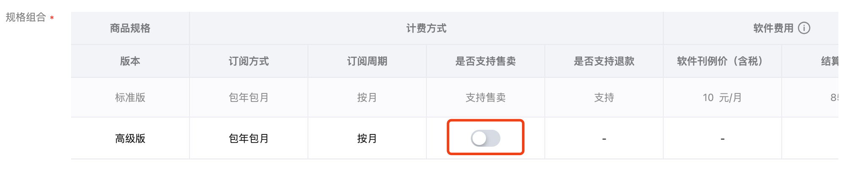This screenshot has width=868, height=186.
Task: Click 包年包月 in the 高级版 row
Action: pyautogui.click(x=248, y=139)
